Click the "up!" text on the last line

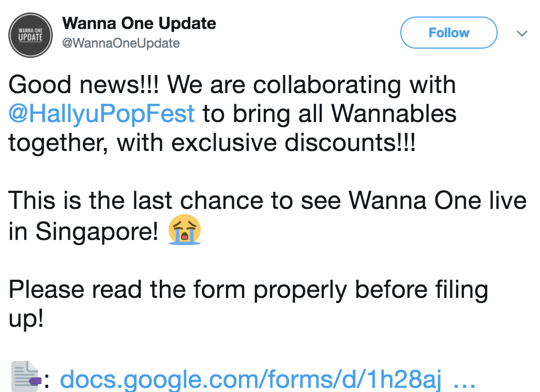[x=26, y=319]
